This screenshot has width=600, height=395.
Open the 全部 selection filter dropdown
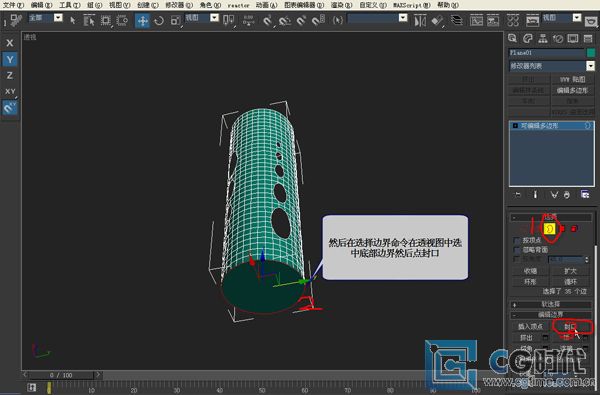coord(46,18)
